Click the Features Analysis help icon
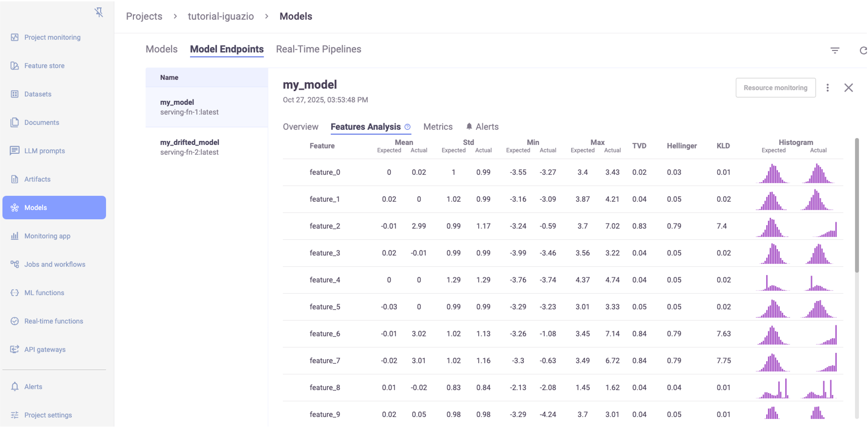The height and width of the screenshot is (428, 868). (407, 127)
